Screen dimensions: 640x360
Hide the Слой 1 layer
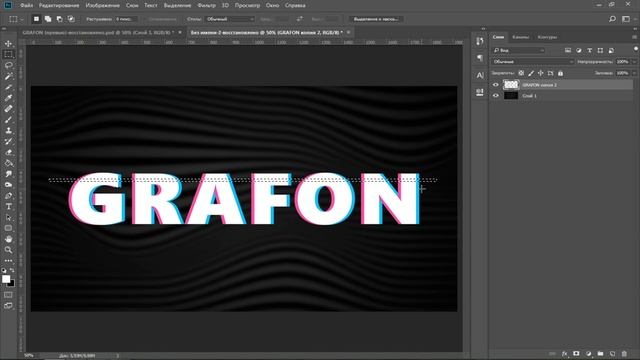[496, 96]
